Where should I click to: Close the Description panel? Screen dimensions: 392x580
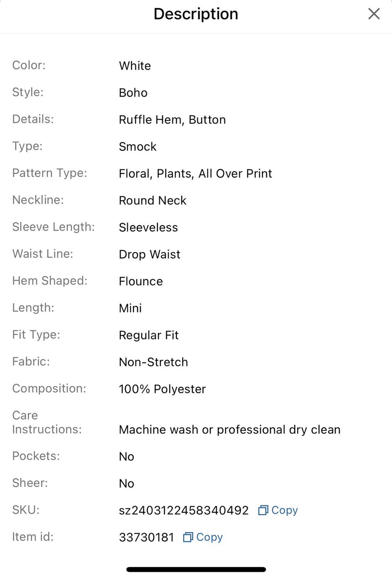pos(374,14)
